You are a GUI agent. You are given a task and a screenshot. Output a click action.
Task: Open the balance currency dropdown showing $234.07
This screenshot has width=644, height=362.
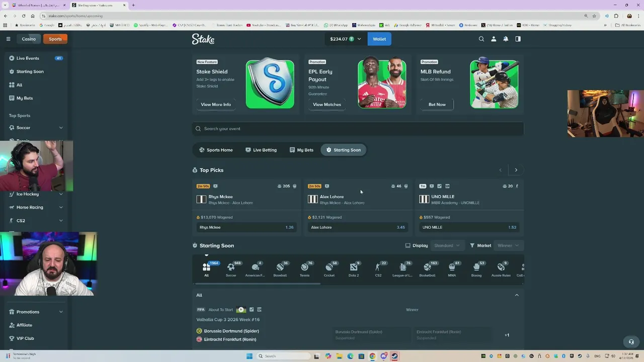(345, 39)
